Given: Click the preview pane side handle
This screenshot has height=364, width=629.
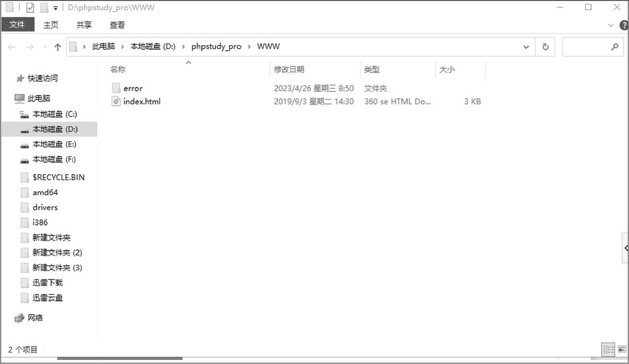Looking at the screenshot, I should [x=626, y=248].
